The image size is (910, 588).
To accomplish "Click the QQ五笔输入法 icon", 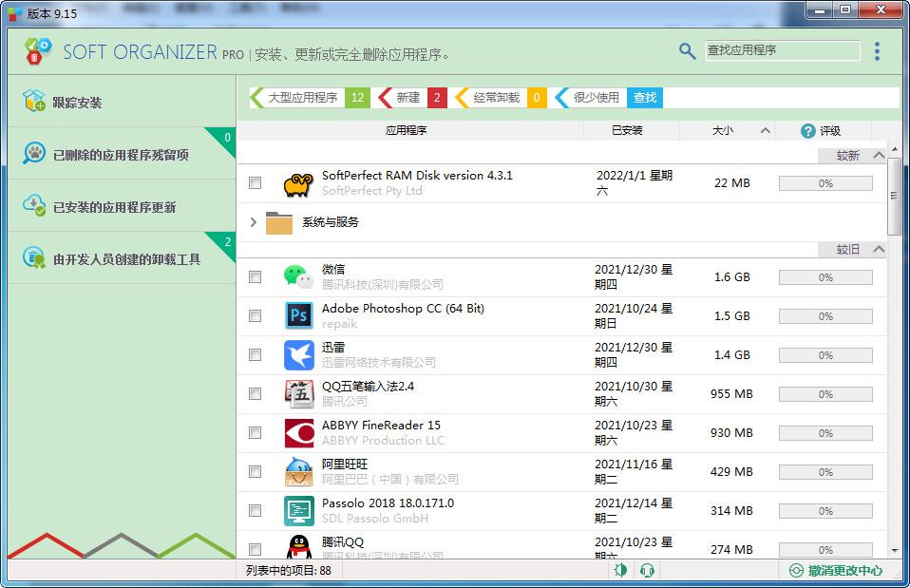I will click(x=299, y=393).
